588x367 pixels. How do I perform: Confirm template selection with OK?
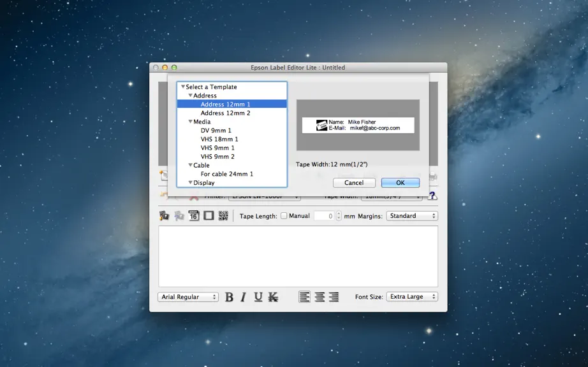pyautogui.click(x=400, y=183)
